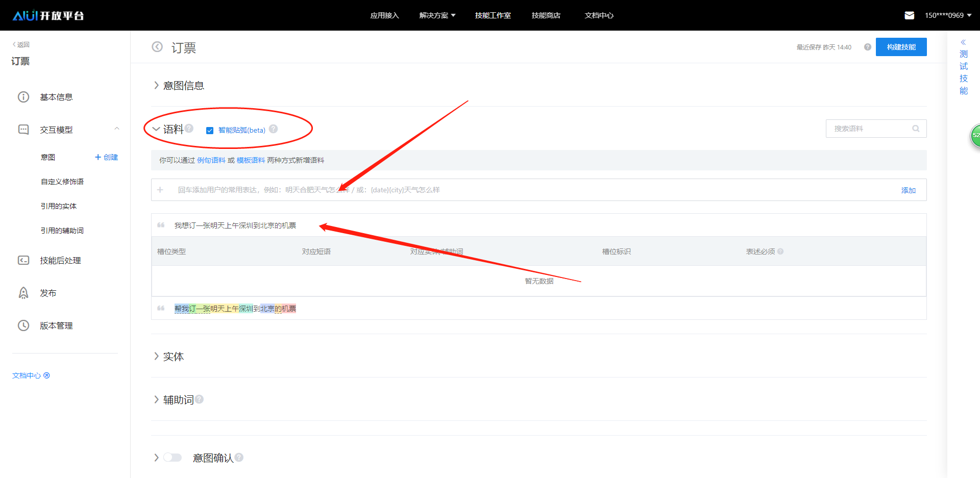Open the 解决方案 dropdown menu
The width and height of the screenshot is (980, 478).
pos(437,15)
